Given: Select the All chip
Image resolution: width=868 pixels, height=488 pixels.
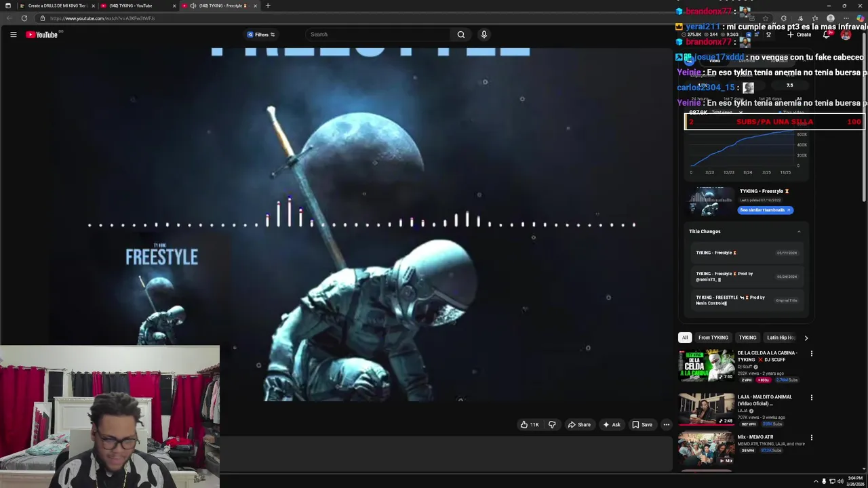Looking at the screenshot, I should tap(685, 338).
